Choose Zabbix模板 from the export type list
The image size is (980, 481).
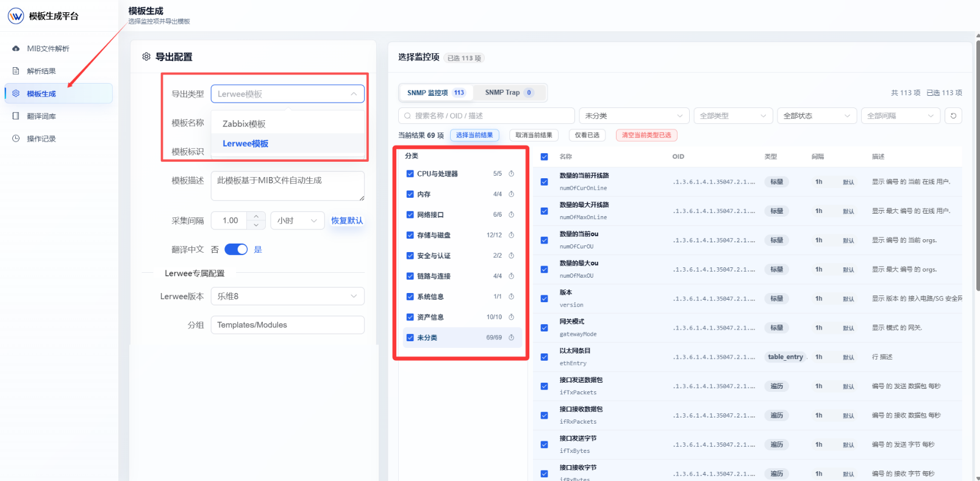[x=288, y=124]
